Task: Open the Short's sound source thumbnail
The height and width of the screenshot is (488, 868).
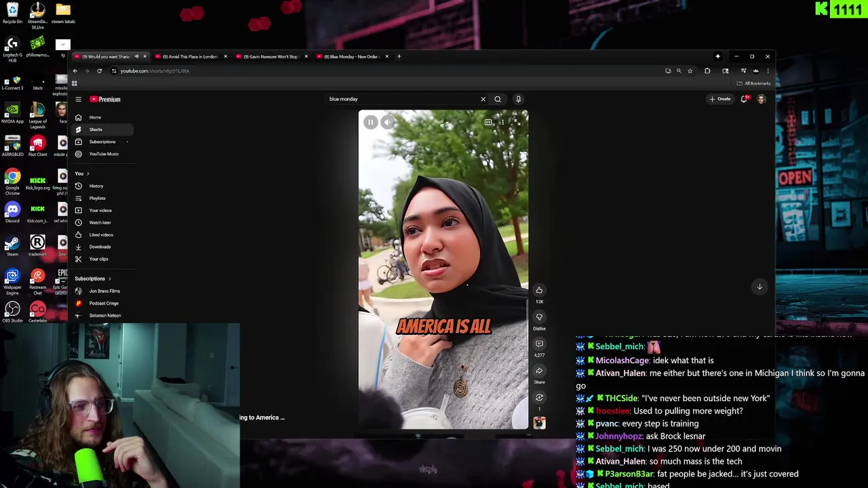Action: click(539, 423)
